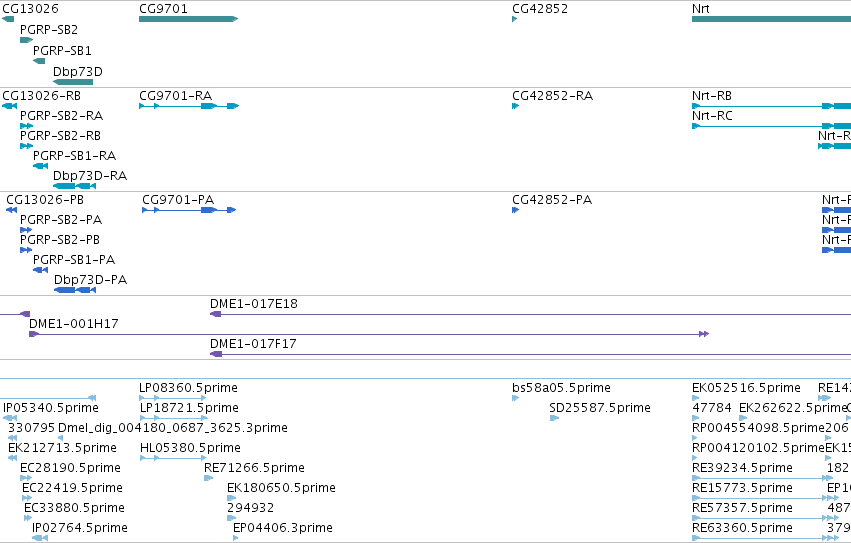Click the RE63360.5prime EST label

[742, 528]
